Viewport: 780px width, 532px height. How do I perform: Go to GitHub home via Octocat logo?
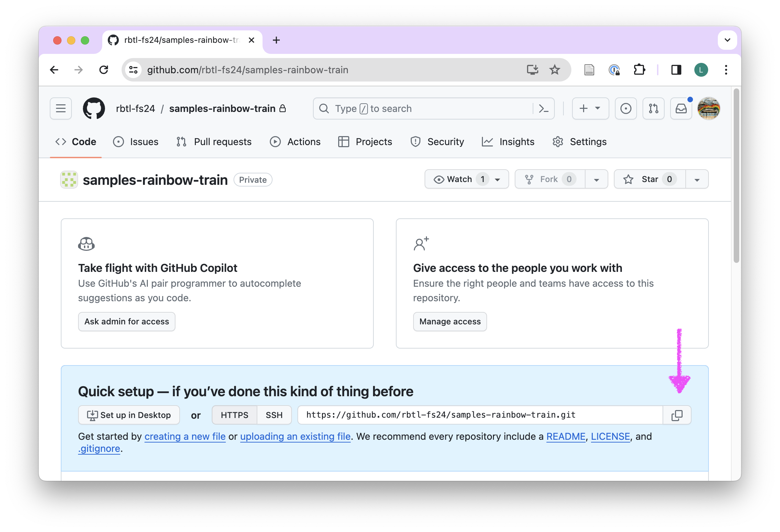[94, 108]
